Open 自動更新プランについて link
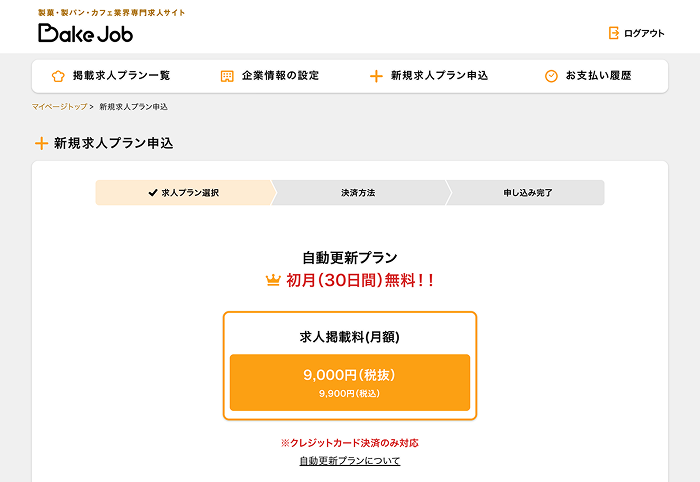Screen dimensions: 700x482 tap(350, 461)
